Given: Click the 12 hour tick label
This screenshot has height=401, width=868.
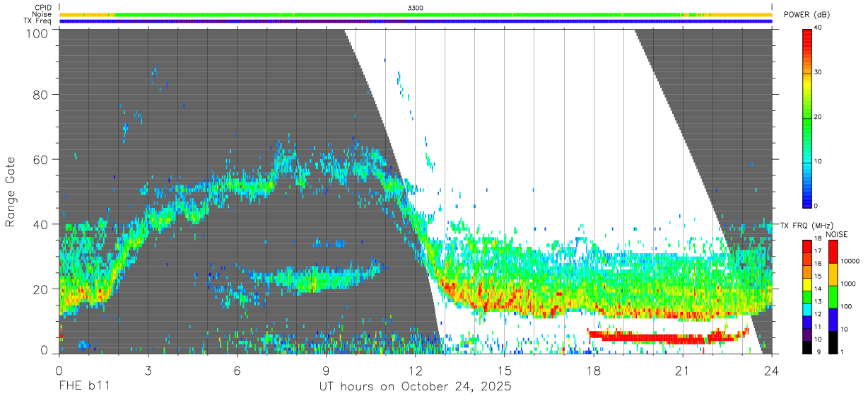Looking at the screenshot, I should [416, 370].
